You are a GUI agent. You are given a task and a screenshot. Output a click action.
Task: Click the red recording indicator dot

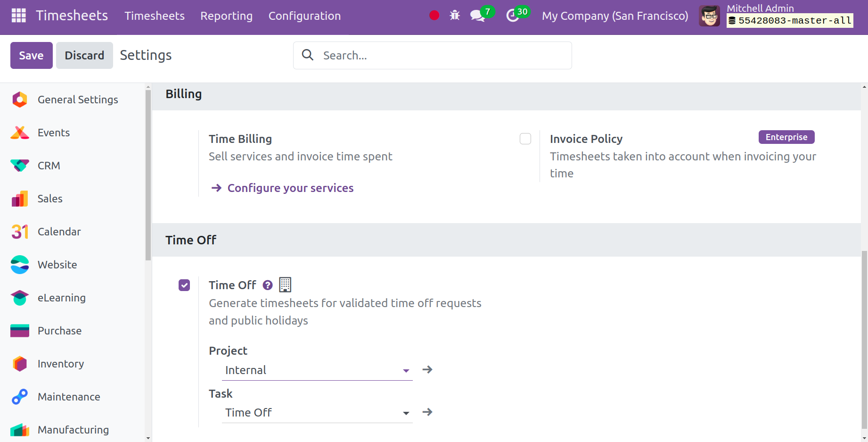(434, 16)
